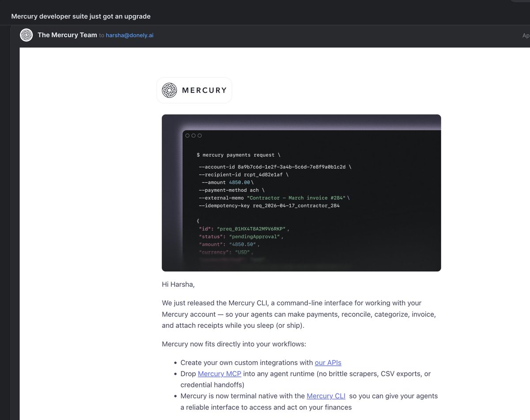Viewport: 530px width, 420px height.
Task: Open the Mercury CLI link
Action: (326, 396)
